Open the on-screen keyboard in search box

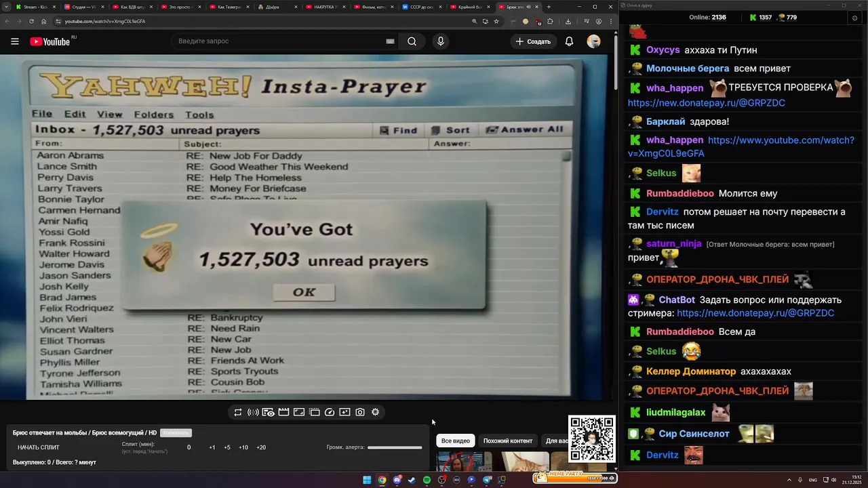(390, 41)
